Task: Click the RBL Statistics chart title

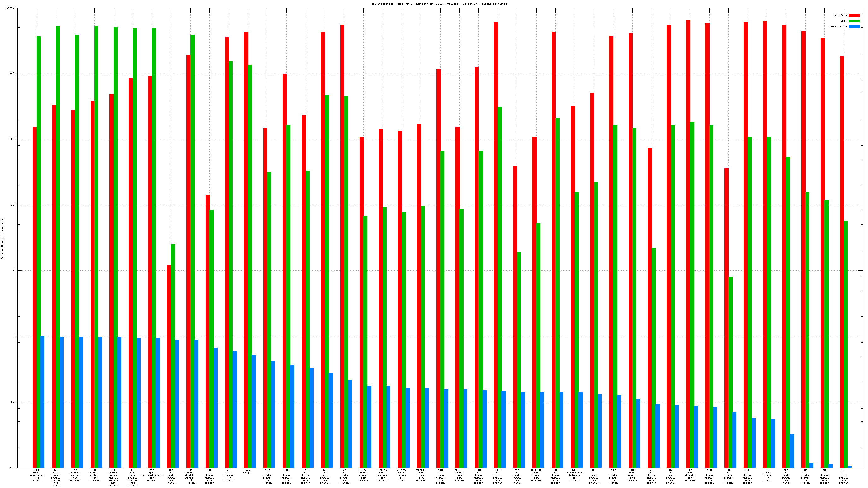Action: point(440,4)
